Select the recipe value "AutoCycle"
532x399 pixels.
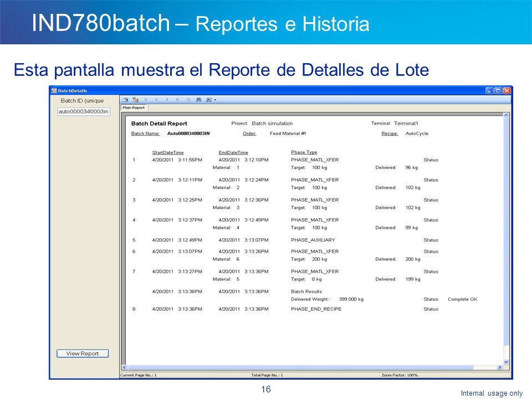click(417, 134)
